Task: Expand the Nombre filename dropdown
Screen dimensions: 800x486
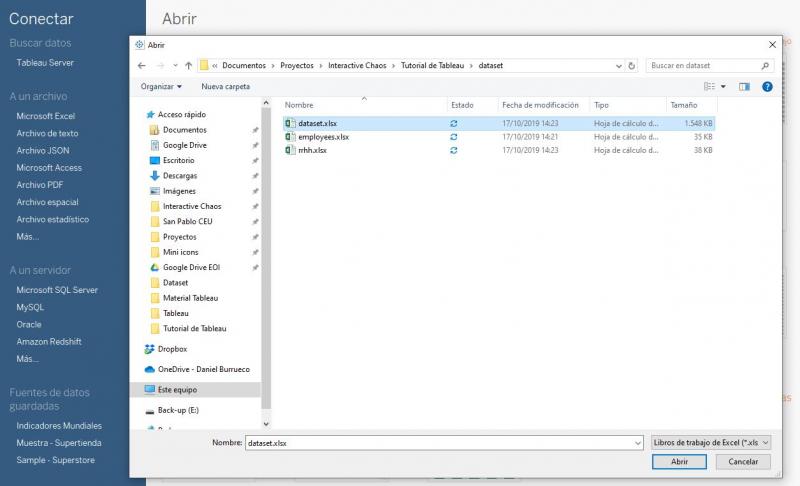Action: pos(638,443)
